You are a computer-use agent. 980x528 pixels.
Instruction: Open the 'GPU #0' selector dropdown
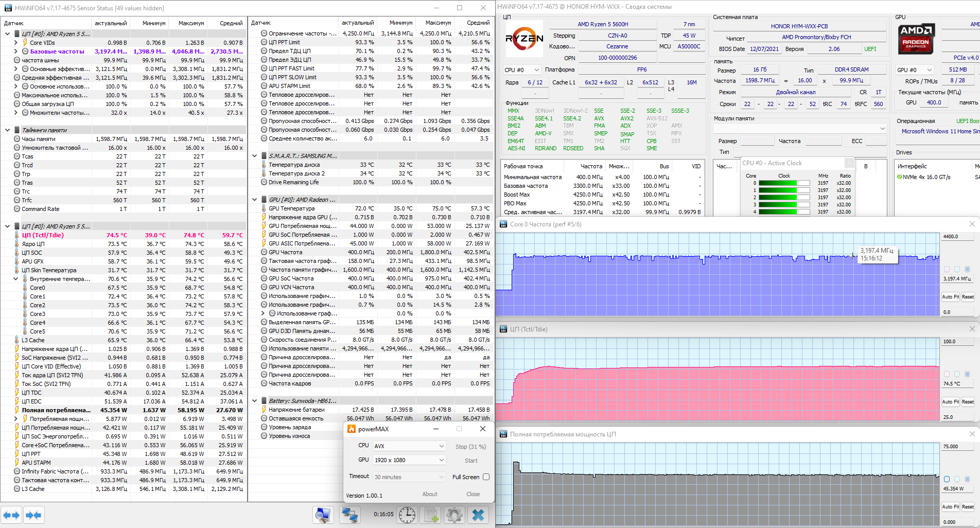[914, 70]
